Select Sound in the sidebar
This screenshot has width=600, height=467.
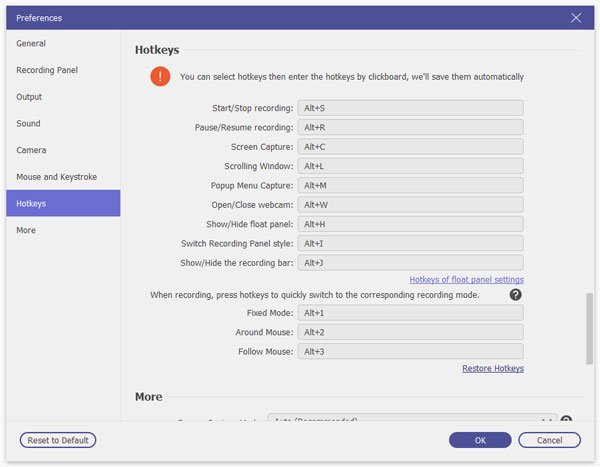point(28,124)
